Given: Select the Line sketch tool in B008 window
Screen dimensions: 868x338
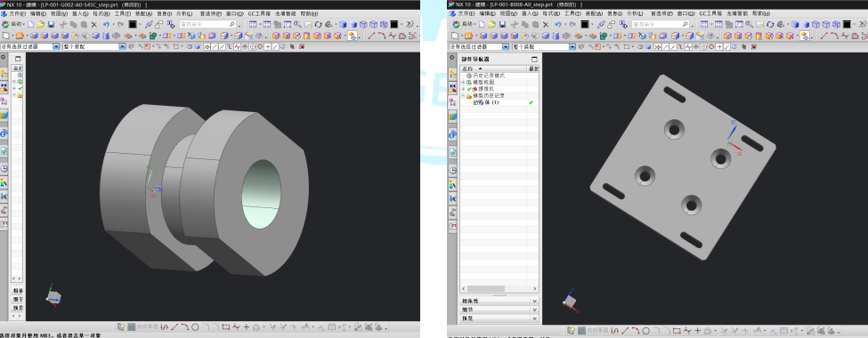Looking at the screenshot, I should coord(626,328).
